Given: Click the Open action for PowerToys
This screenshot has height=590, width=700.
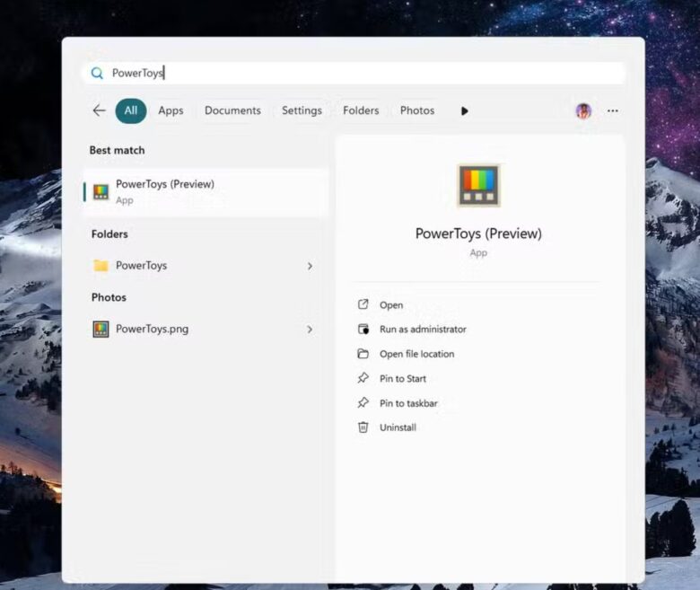Looking at the screenshot, I should click(391, 305).
